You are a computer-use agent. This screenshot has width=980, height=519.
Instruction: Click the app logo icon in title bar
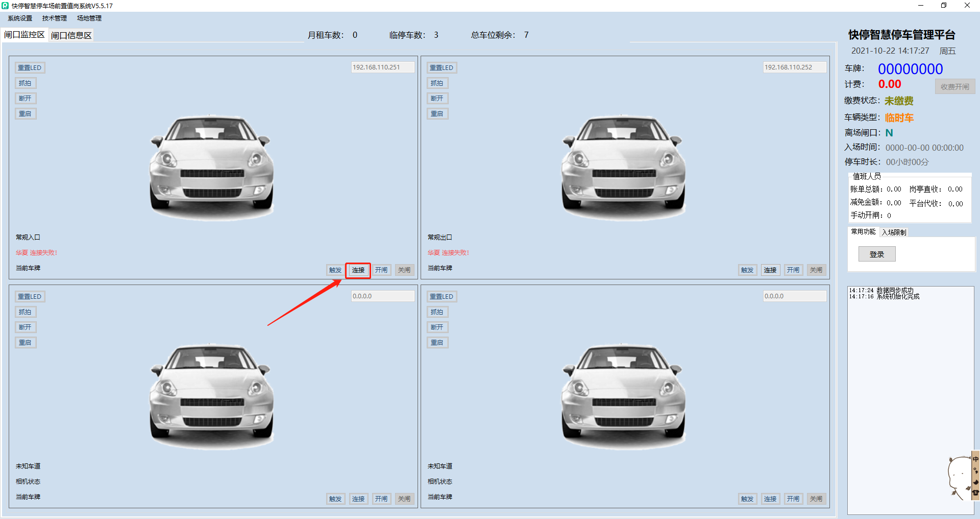click(5, 6)
